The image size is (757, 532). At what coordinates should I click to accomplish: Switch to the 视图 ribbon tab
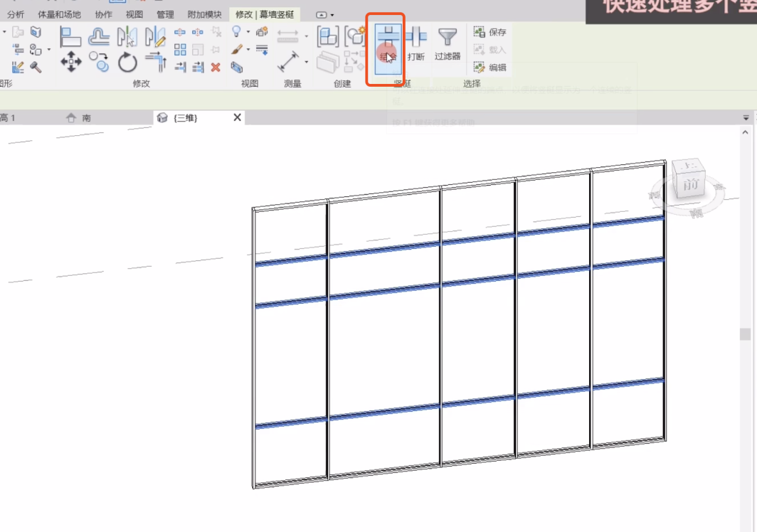pos(134,14)
